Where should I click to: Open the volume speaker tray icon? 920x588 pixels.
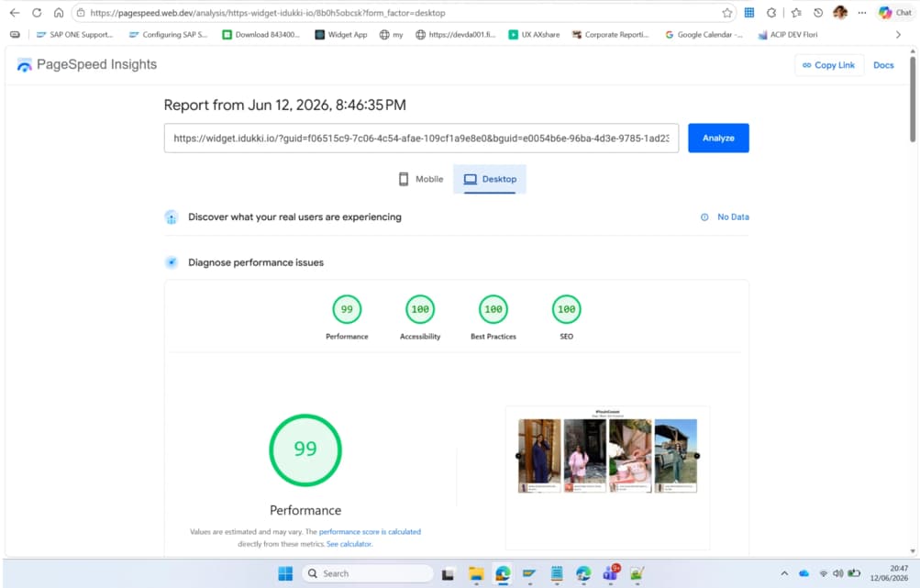(x=837, y=573)
